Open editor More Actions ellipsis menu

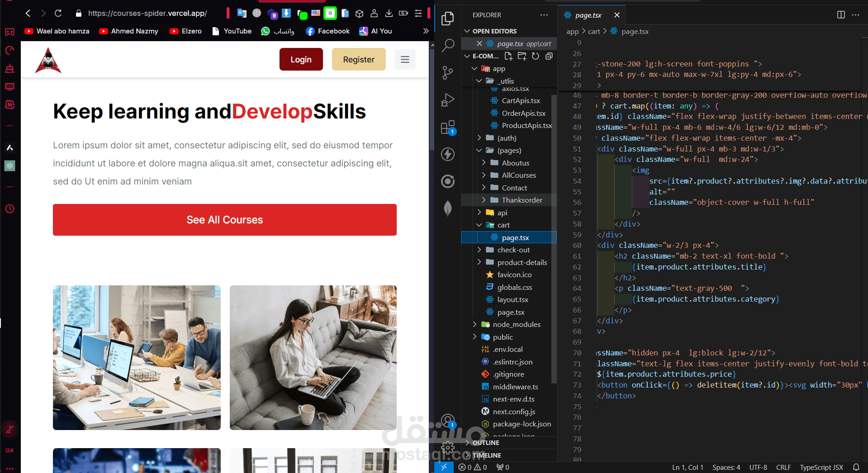[855, 15]
